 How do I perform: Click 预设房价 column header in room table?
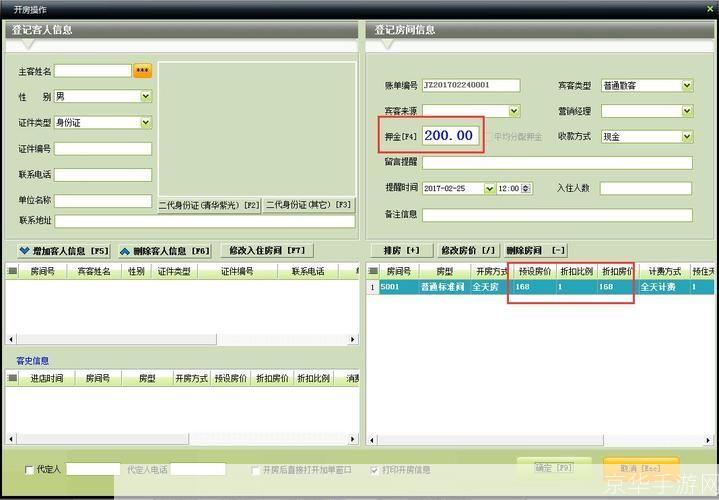point(535,272)
